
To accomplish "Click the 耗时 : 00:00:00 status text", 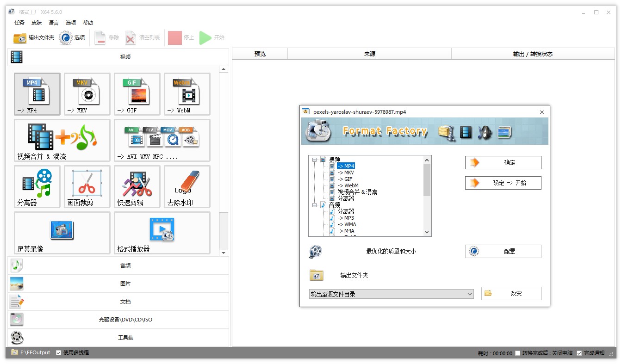I will (495, 353).
